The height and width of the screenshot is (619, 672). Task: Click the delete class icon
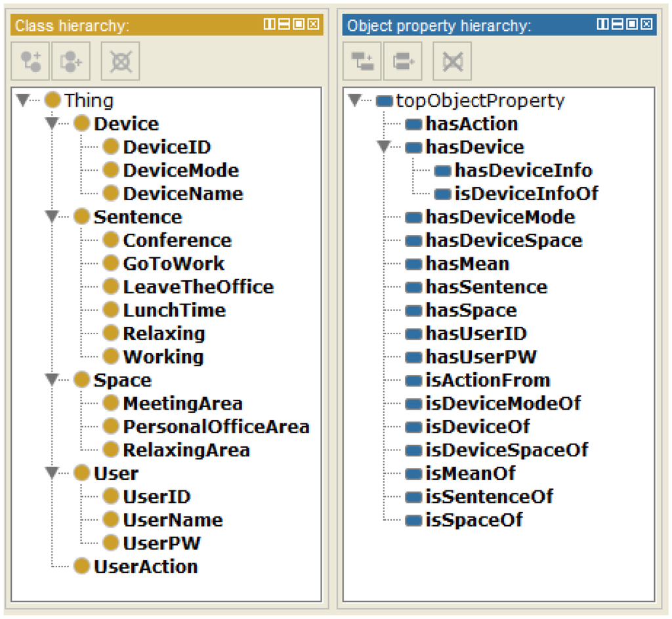(121, 62)
